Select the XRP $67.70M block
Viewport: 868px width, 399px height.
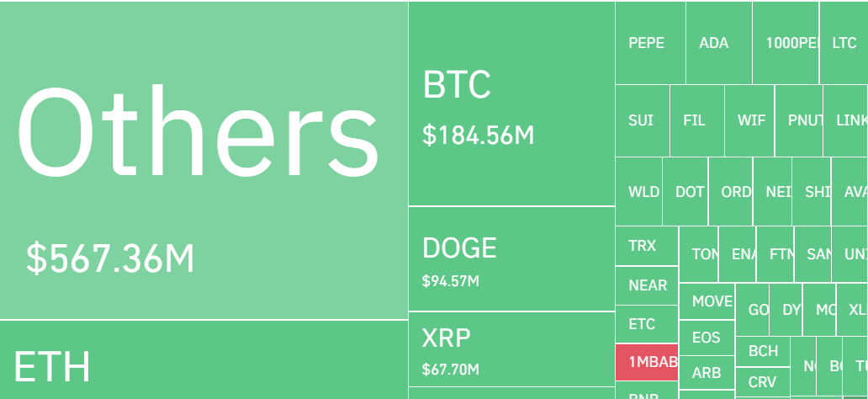[x=511, y=349]
